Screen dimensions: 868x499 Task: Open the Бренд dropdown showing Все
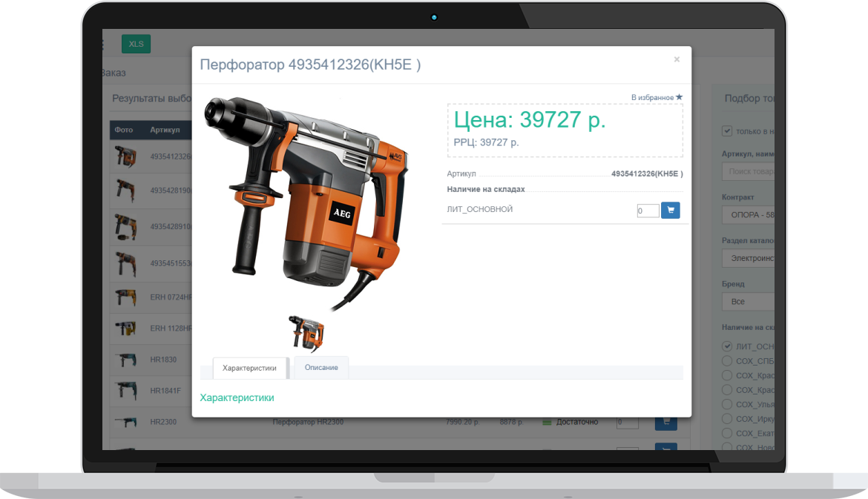(x=748, y=302)
